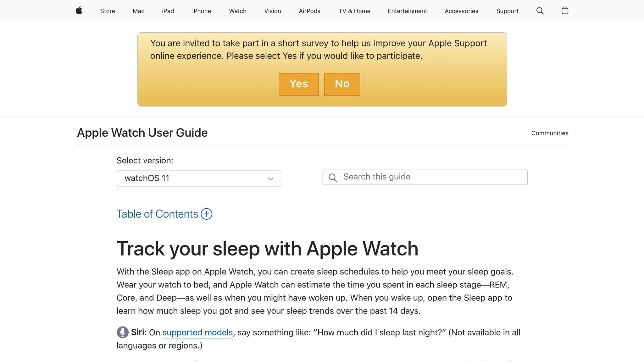Accept the survey with Yes
644x362 pixels.
click(x=299, y=84)
